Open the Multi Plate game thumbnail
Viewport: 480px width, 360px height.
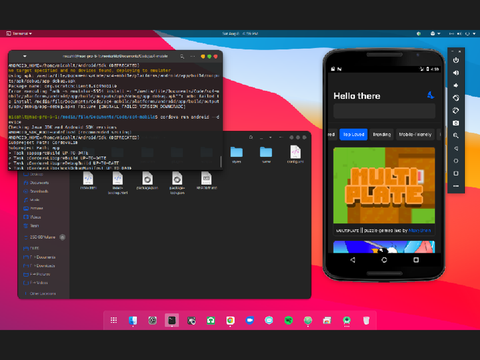click(384, 185)
